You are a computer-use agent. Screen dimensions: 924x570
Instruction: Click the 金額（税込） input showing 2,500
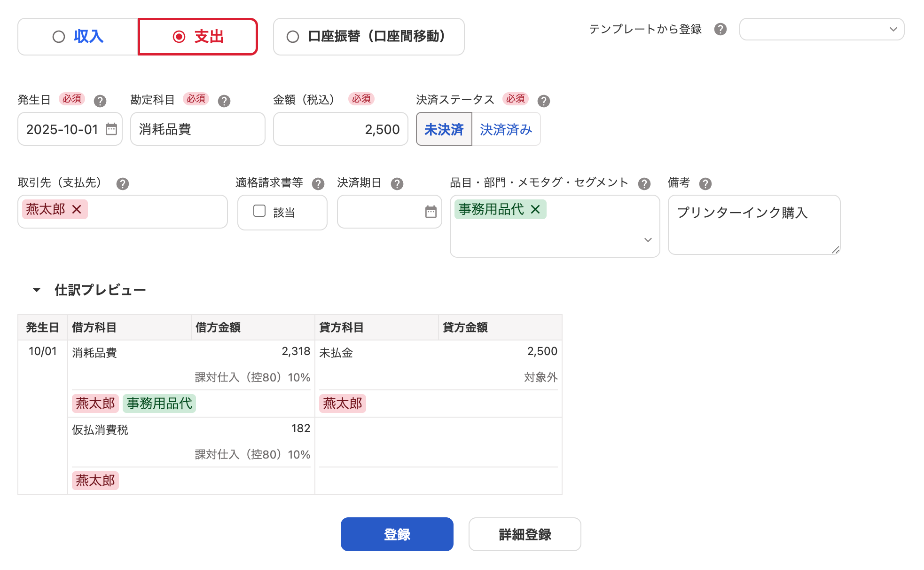341,129
